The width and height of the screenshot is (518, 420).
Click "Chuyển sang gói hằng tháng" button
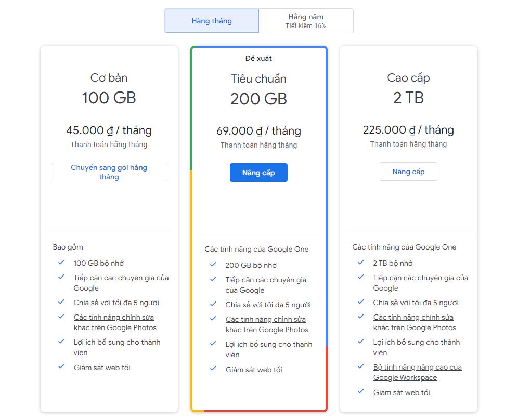[109, 172]
